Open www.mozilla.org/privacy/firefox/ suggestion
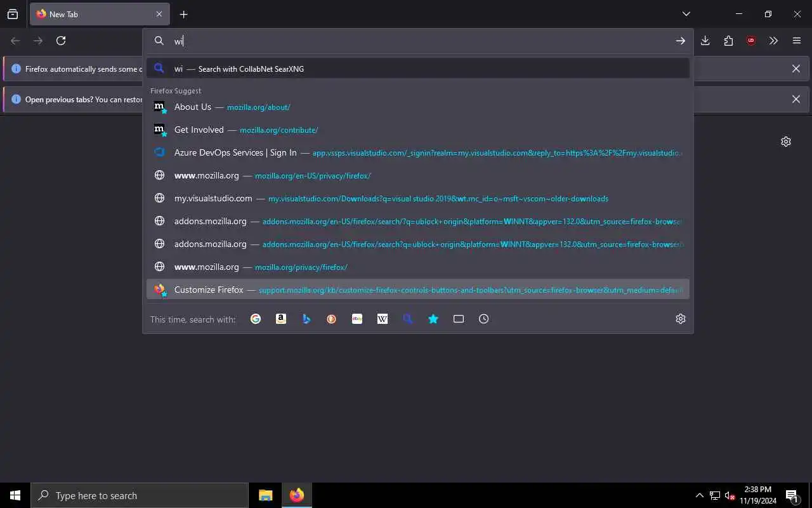Image resolution: width=812 pixels, height=508 pixels. (x=418, y=267)
